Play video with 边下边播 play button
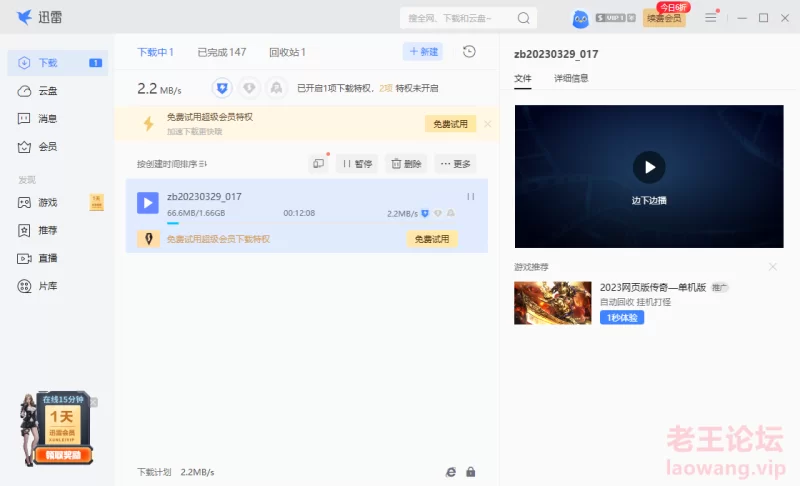The image size is (800, 486). coord(649,167)
